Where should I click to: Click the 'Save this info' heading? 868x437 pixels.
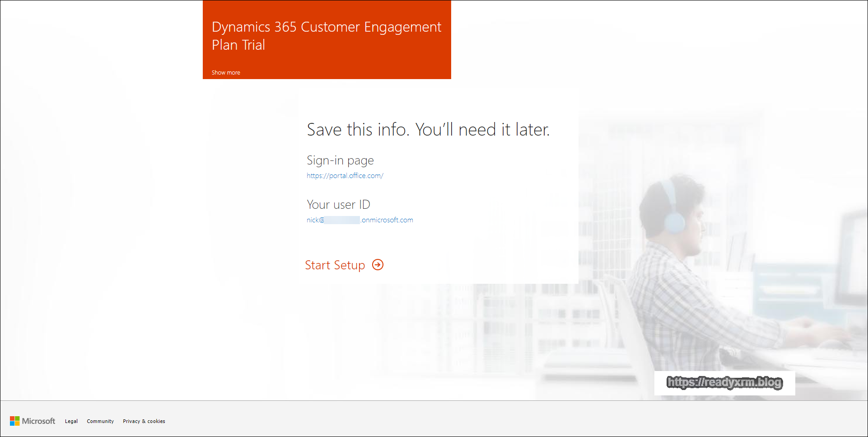pos(428,130)
